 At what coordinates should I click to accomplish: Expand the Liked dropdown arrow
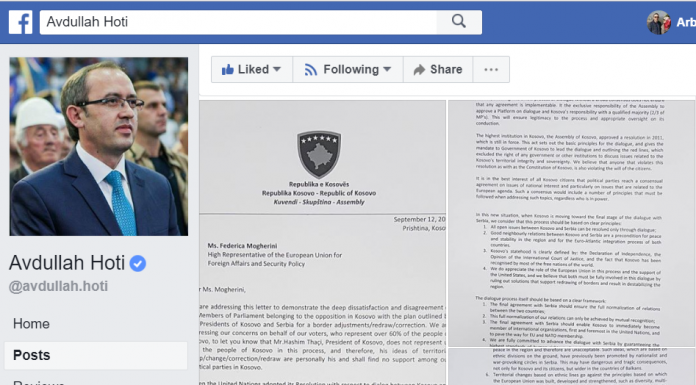[277, 69]
